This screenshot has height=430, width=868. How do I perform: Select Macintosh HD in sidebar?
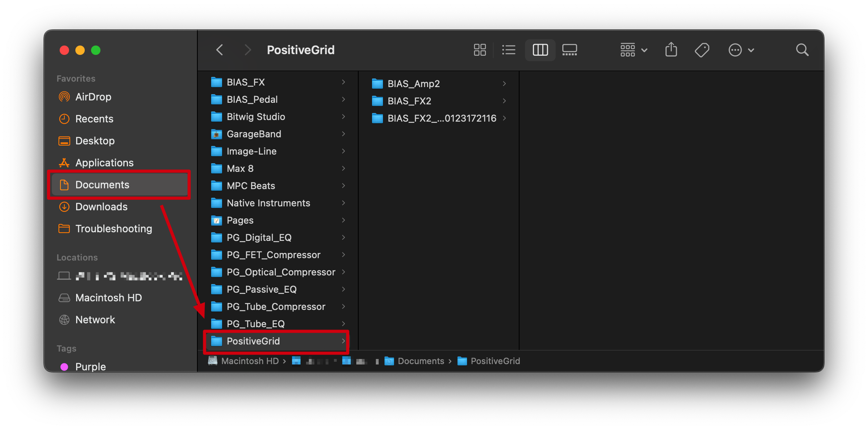click(x=108, y=298)
